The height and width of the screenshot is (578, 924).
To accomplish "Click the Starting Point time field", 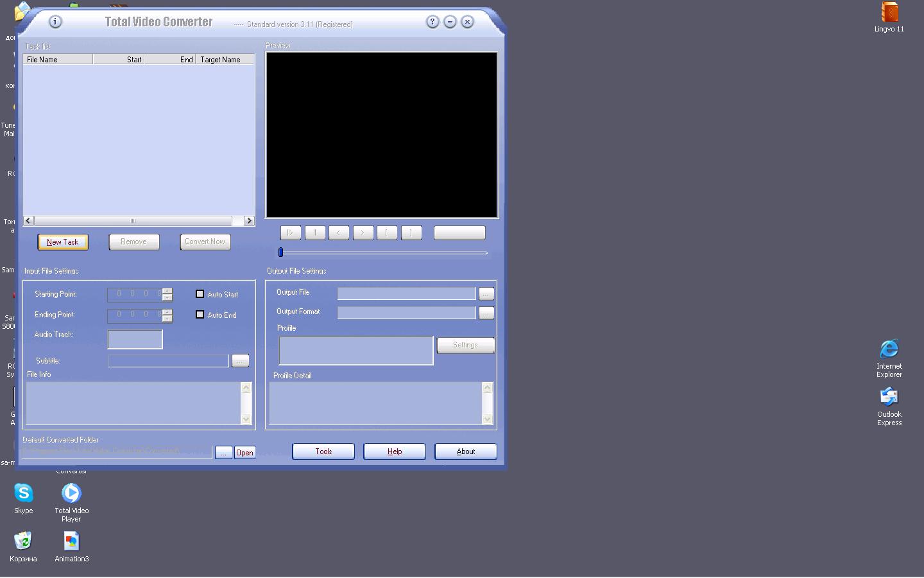I will (135, 294).
